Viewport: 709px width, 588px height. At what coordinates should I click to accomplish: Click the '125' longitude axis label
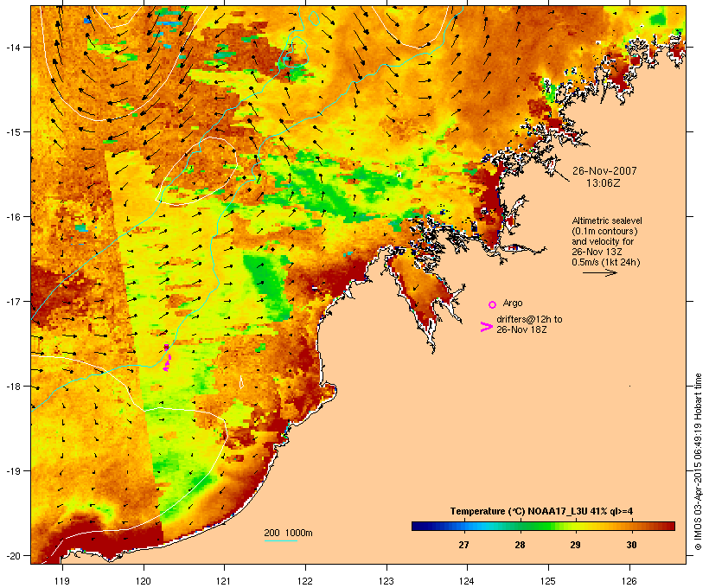tap(548, 581)
